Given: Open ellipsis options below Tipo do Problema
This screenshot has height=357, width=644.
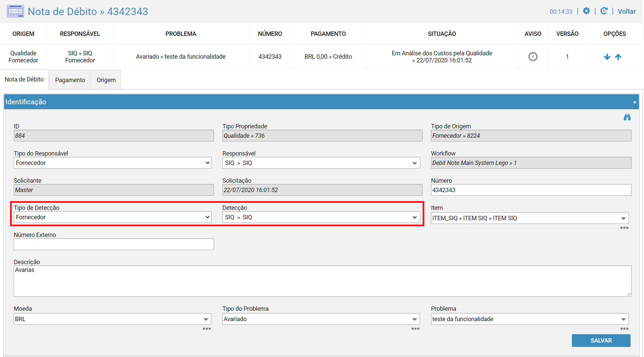Looking at the screenshot, I should pyautogui.click(x=415, y=329).
